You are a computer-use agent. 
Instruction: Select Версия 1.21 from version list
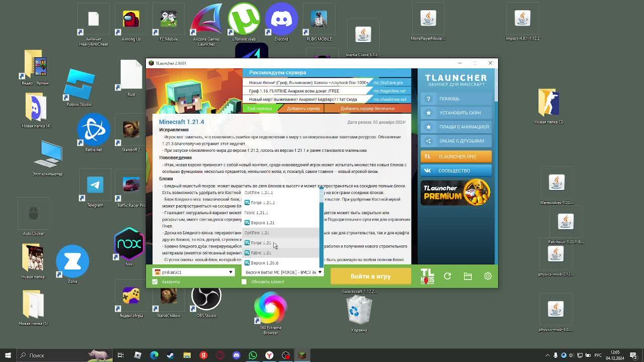281,223
